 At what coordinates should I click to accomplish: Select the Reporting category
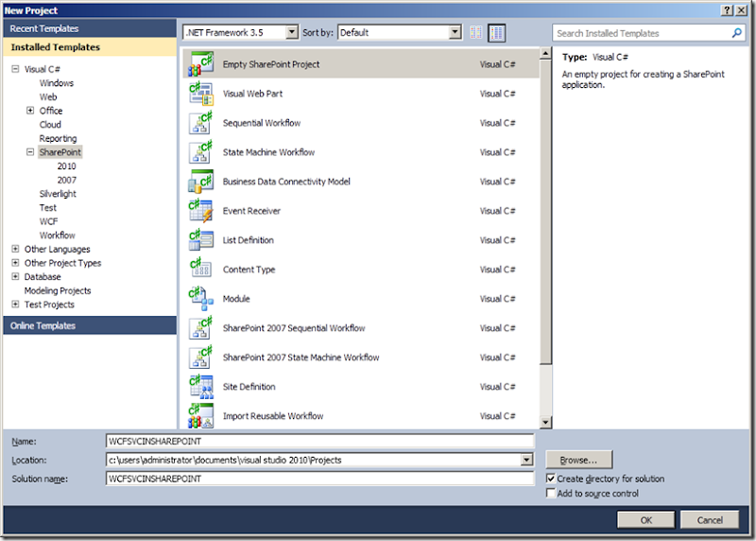[x=58, y=138]
